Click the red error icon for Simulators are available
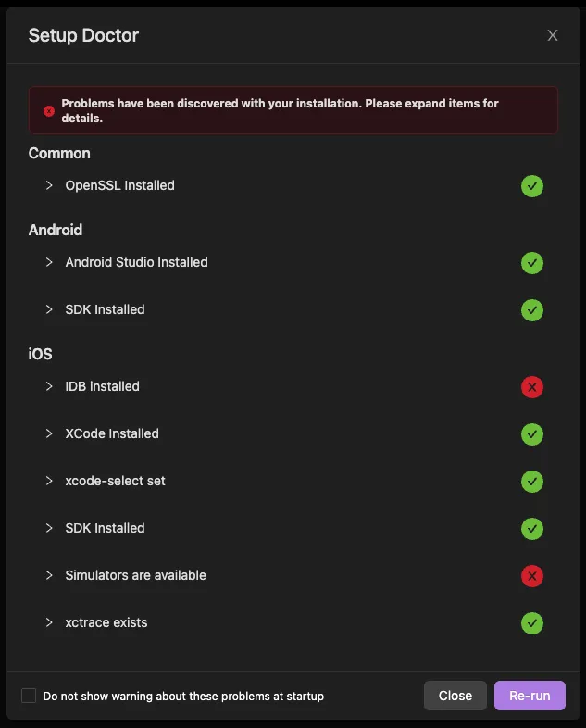This screenshot has width=586, height=728. pyautogui.click(x=531, y=576)
